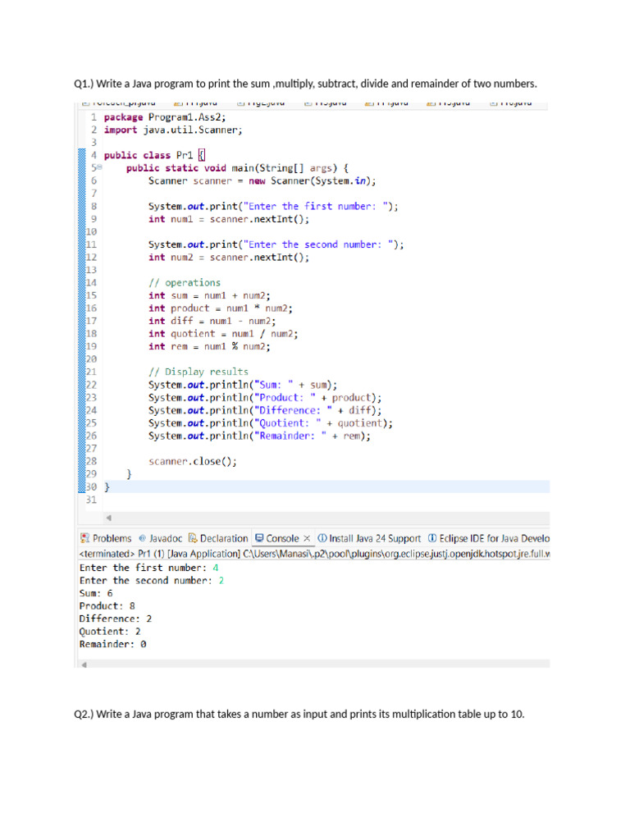The width and height of the screenshot is (630, 840).
Task: Open the Install Java 24 Support tab
Action: [369, 538]
